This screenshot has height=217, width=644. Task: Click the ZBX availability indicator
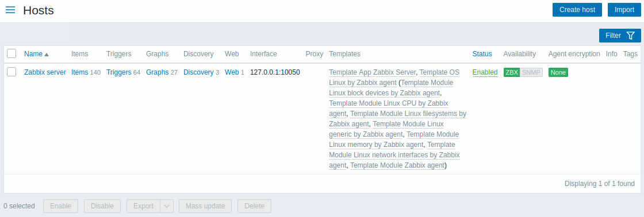512,72
